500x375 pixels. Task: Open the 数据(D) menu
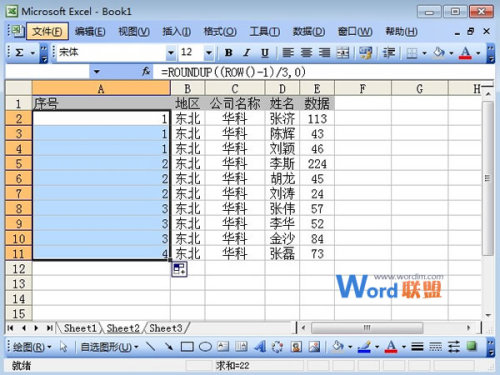[x=309, y=32]
